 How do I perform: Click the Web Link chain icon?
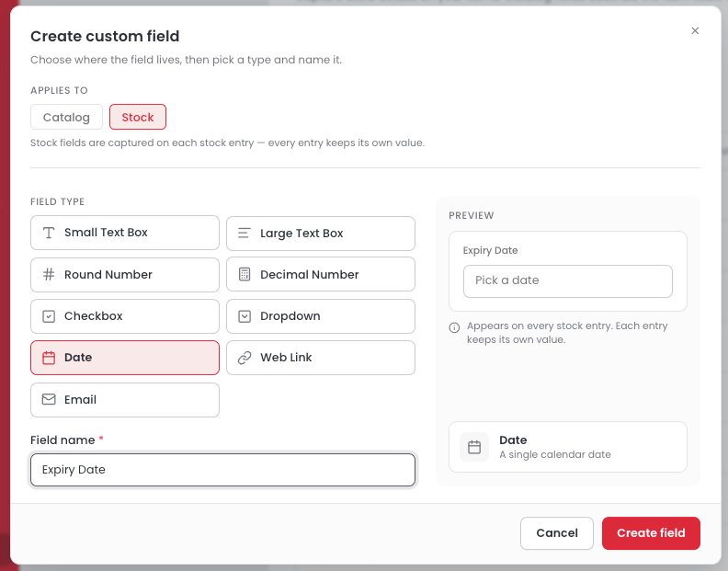pos(245,358)
